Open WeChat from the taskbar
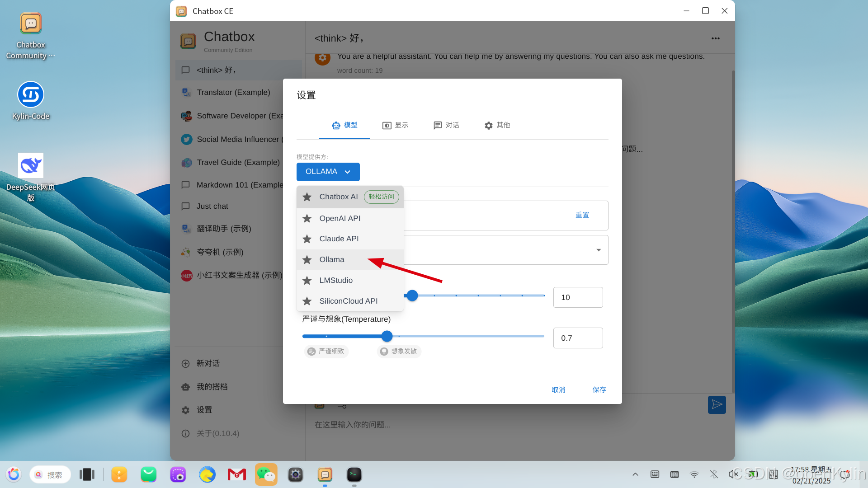This screenshot has width=868, height=488. coord(266,474)
